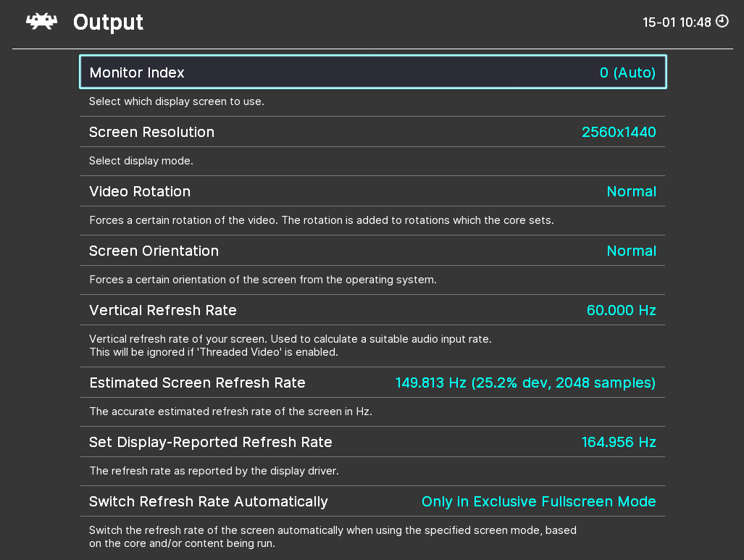The width and height of the screenshot is (744, 560).
Task: Click 'The refresh rate as reported' description
Action: 214,471
